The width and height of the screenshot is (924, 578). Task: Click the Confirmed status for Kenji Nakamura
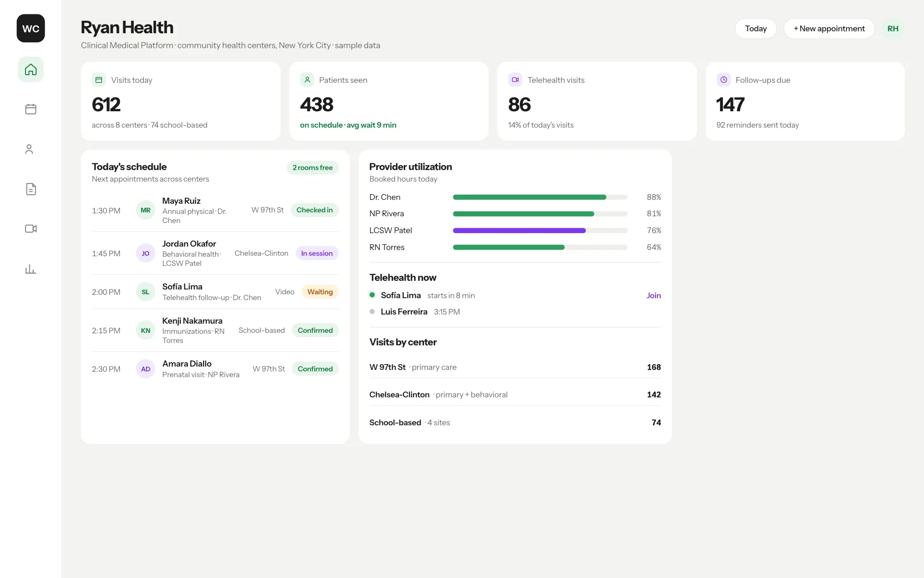point(315,330)
